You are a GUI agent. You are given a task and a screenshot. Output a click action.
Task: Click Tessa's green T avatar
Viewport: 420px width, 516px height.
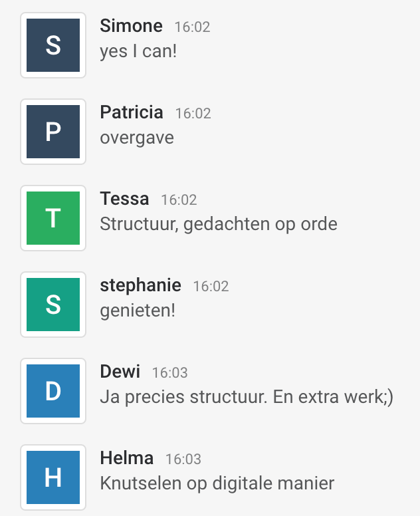[53, 218]
